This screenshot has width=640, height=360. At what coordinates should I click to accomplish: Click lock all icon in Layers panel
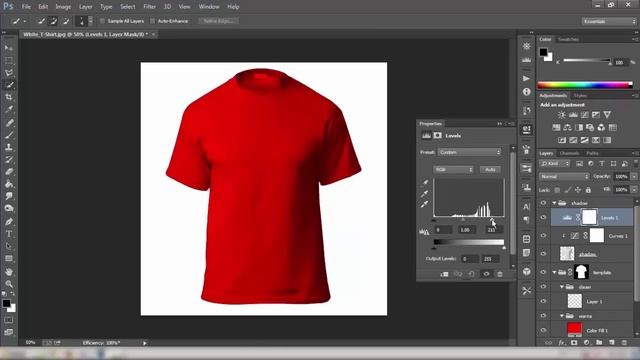pyautogui.click(x=588, y=190)
